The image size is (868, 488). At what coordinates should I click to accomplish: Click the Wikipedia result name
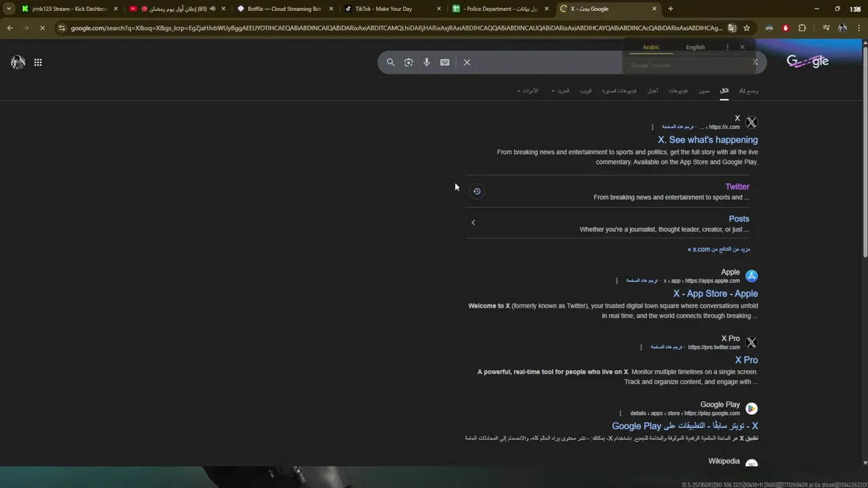(x=724, y=461)
